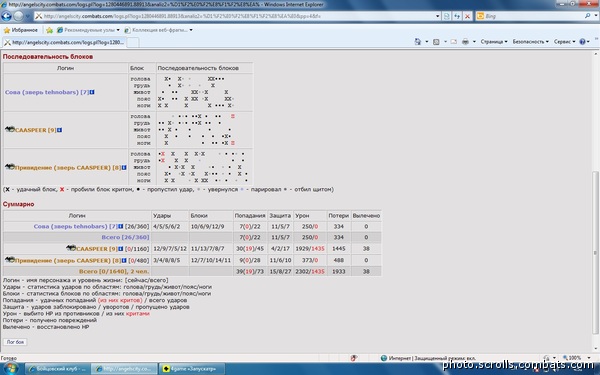Open info icon beside Привидение [8] in block sequence table
This screenshot has height=375, width=600.
[x=124, y=168]
